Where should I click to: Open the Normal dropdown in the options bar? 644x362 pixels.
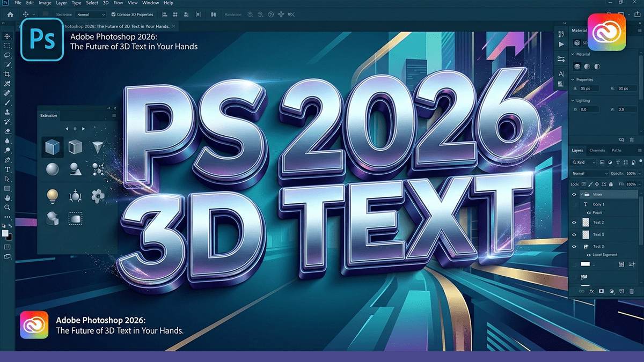(x=91, y=14)
